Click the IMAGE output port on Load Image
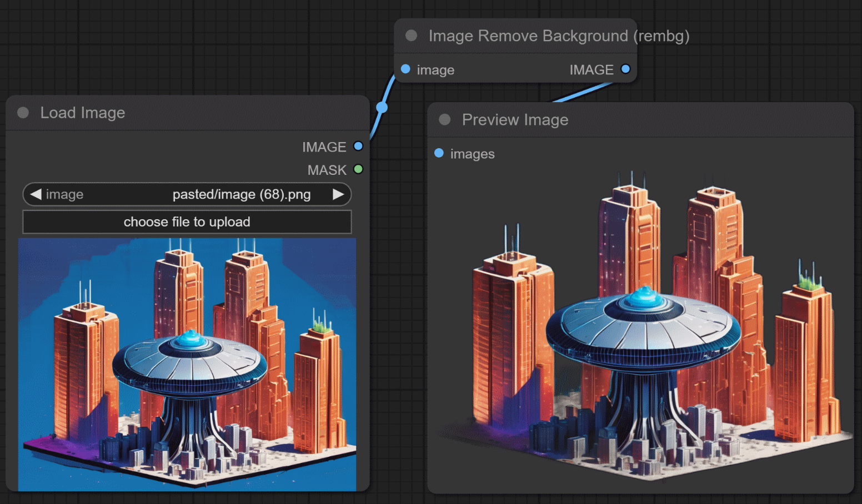The height and width of the screenshot is (504, 862). [358, 147]
